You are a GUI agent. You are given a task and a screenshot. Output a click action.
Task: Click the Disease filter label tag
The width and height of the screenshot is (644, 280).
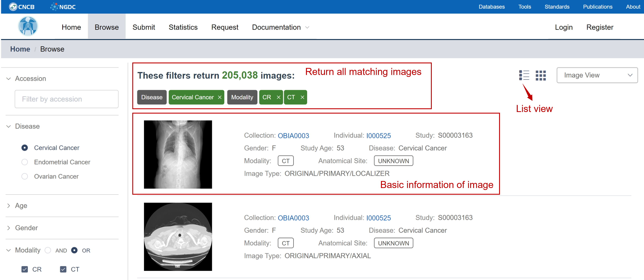152,97
